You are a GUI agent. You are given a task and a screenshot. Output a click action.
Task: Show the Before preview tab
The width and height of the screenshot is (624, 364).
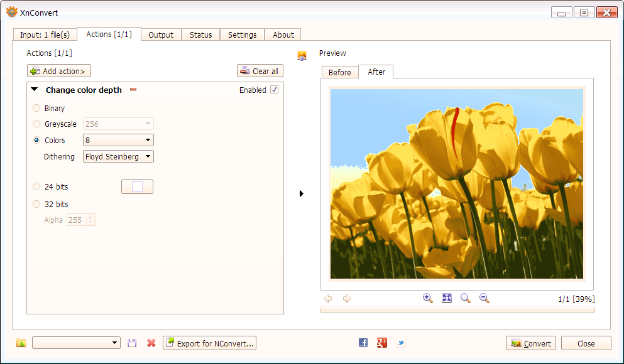tap(339, 72)
